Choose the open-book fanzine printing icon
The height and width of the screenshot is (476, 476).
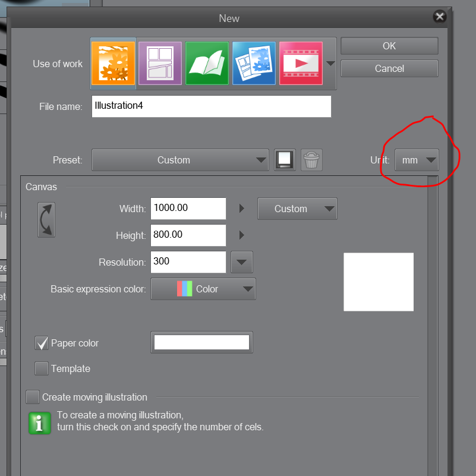[207, 63]
